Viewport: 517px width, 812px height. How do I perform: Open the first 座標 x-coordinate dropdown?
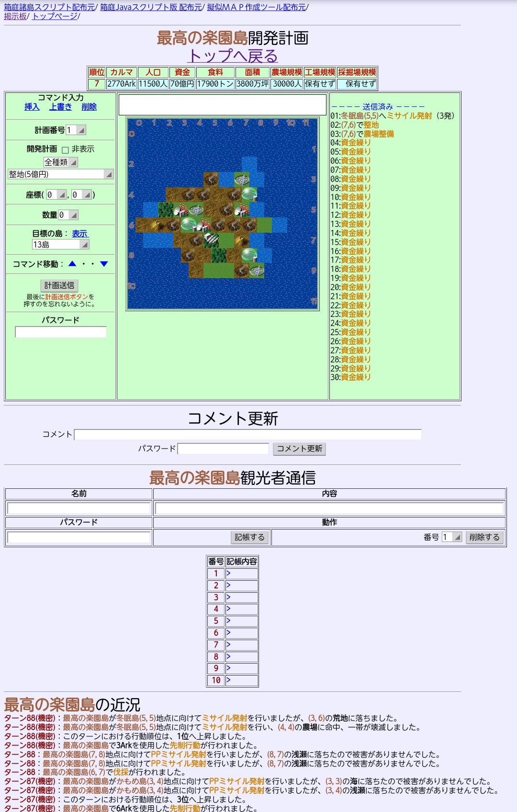point(56,195)
